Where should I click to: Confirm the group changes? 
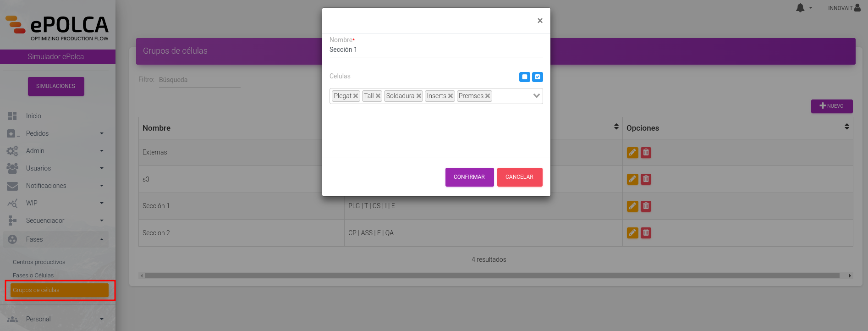(x=469, y=177)
